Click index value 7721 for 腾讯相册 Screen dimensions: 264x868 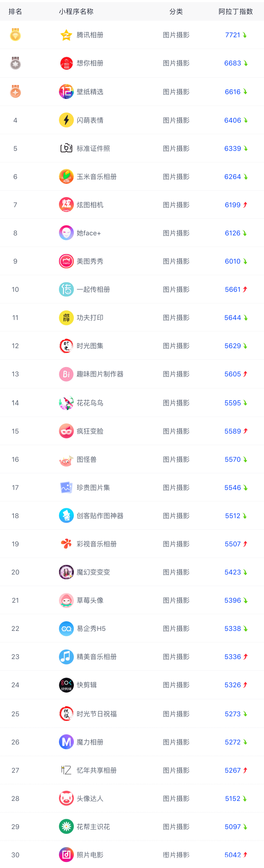click(233, 35)
